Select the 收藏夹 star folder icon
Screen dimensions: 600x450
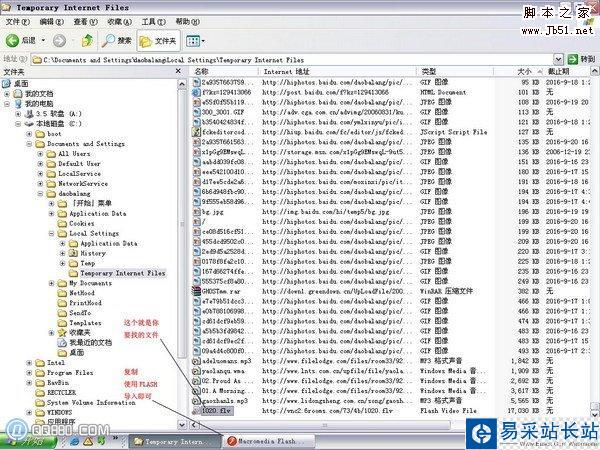click(62, 333)
